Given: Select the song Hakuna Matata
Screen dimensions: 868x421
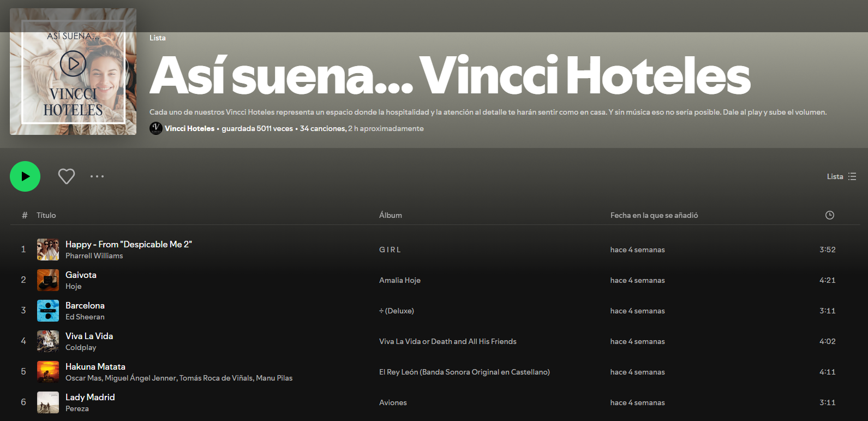Looking at the screenshot, I should click(95, 366).
